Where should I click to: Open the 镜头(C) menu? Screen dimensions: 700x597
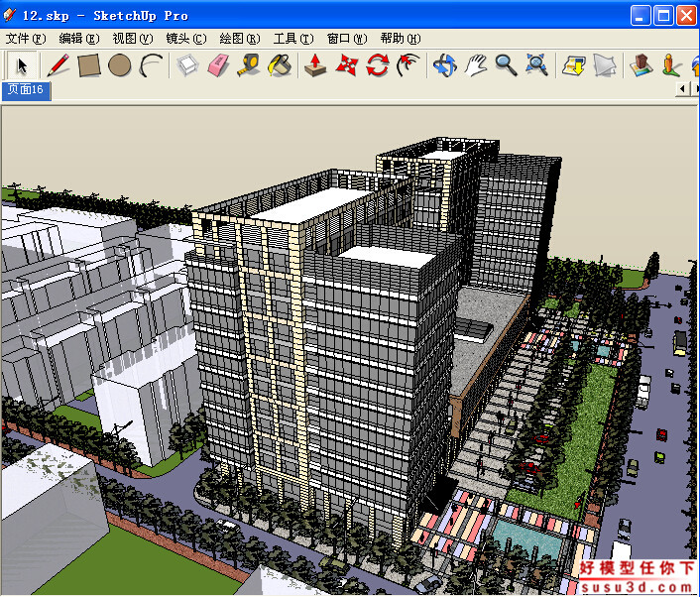pyautogui.click(x=186, y=39)
